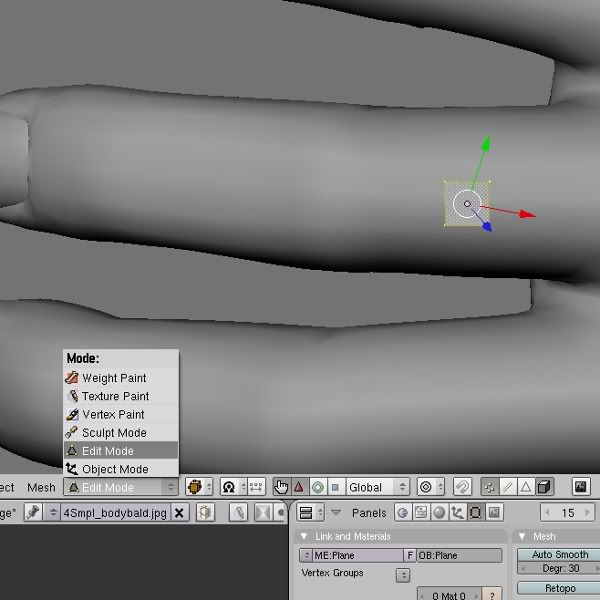Viewport: 600px width, 600px height.
Task: Choose Edit Mode from Mode menu
Action: click(121, 451)
